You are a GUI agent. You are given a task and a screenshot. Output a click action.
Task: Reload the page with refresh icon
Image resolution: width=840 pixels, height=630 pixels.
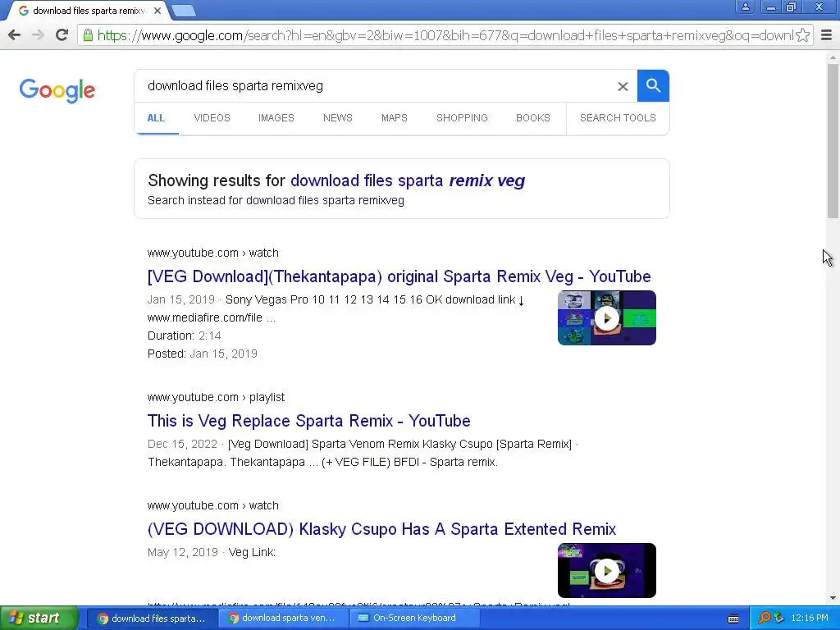pyautogui.click(x=62, y=35)
